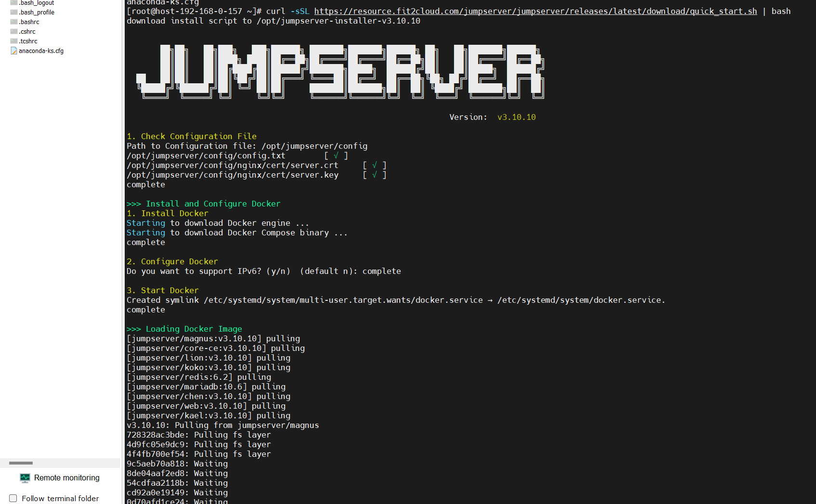
Task: Click the .bash_profile file icon
Action: [14, 12]
